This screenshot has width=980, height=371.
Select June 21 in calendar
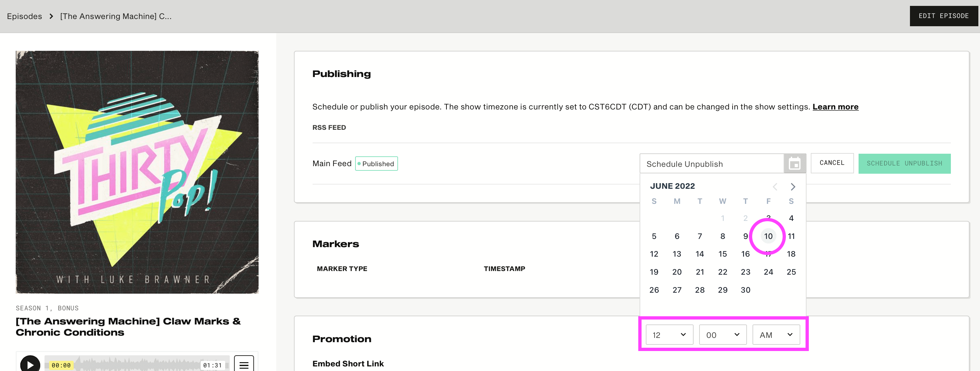(x=699, y=272)
